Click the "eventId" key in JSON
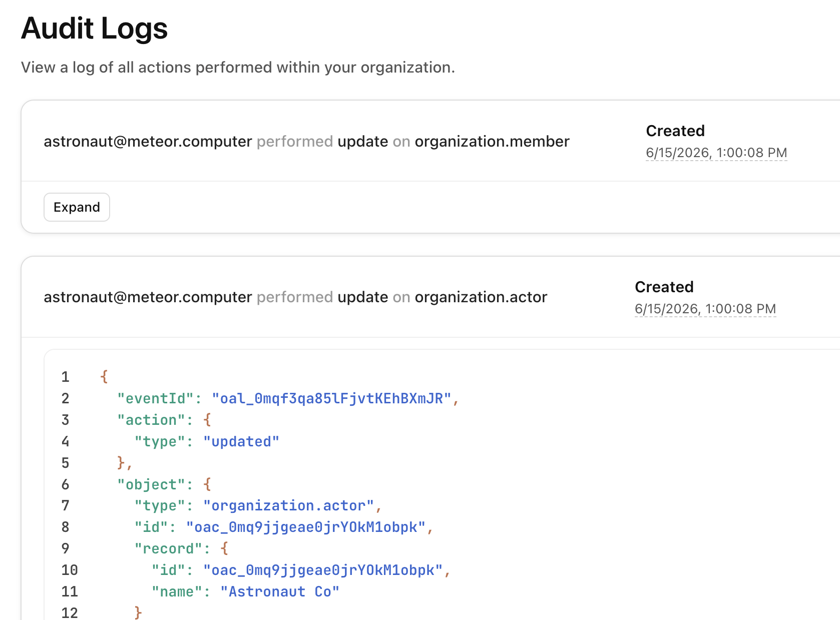The image size is (840, 620). (x=155, y=399)
